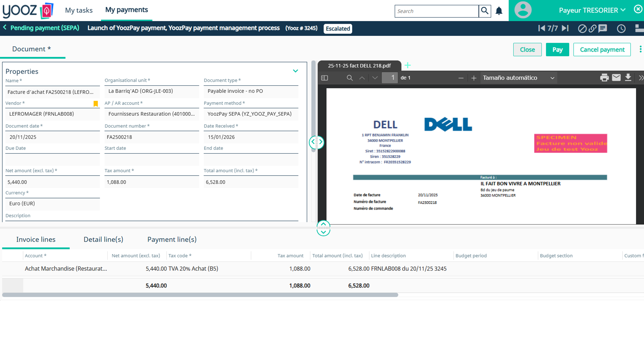Click the Properties panel vertical scrollbar
The height and width of the screenshot is (362, 644).
(314, 106)
